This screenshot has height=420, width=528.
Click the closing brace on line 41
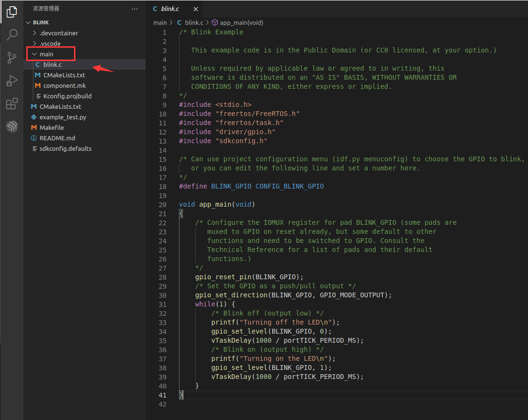(x=181, y=395)
